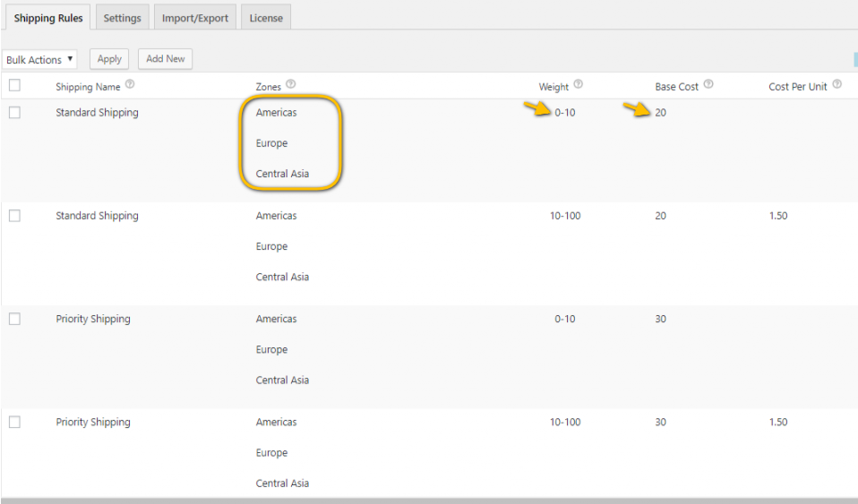Go to the License tab
858x504 pixels.
(x=266, y=18)
